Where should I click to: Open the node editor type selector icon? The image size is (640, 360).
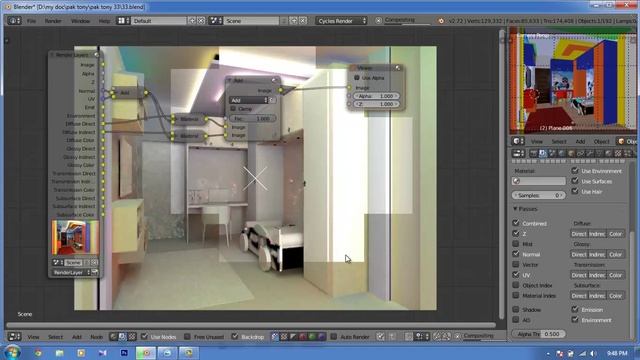point(15,337)
